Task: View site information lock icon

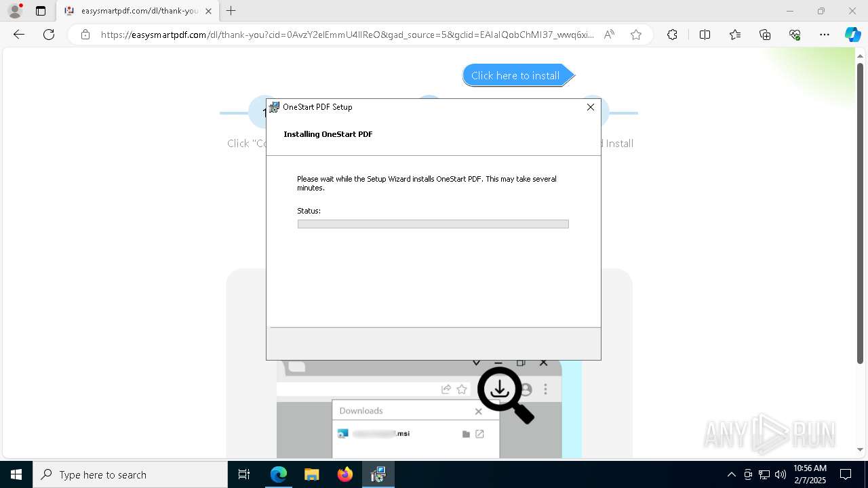Action: (85, 35)
